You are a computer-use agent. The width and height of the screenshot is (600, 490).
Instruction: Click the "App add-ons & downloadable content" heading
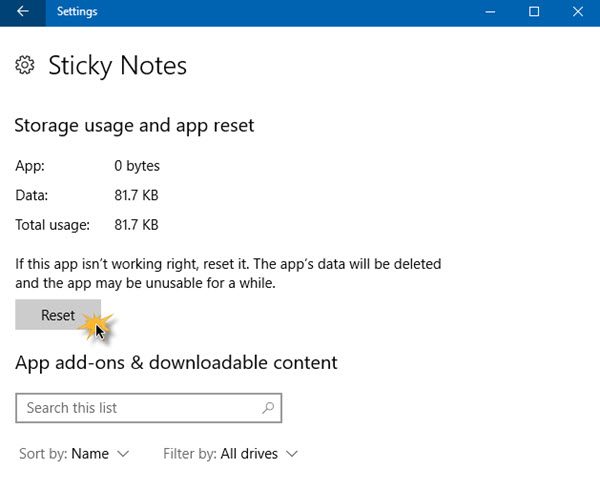point(176,362)
